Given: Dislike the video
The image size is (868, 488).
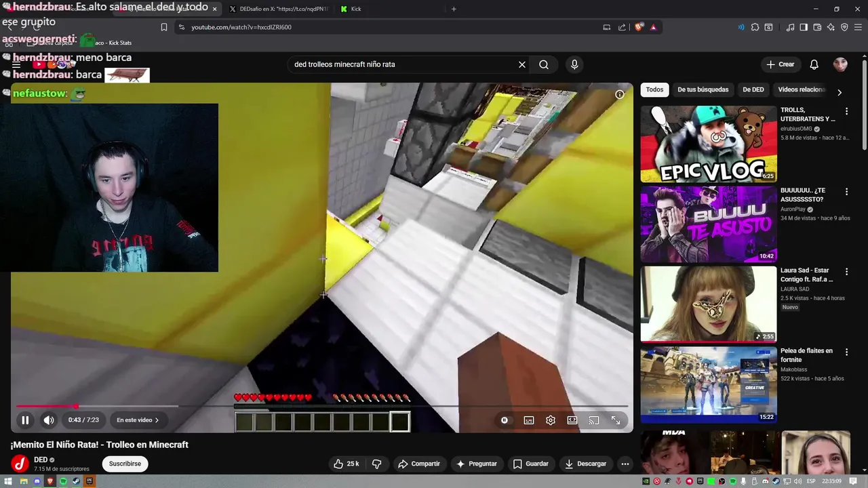Looking at the screenshot, I should 377,464.
